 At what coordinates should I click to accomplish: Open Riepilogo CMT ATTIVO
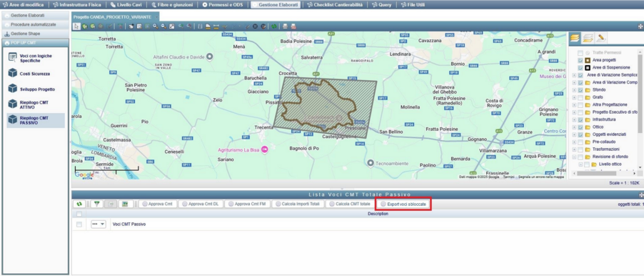coord(36,104)
